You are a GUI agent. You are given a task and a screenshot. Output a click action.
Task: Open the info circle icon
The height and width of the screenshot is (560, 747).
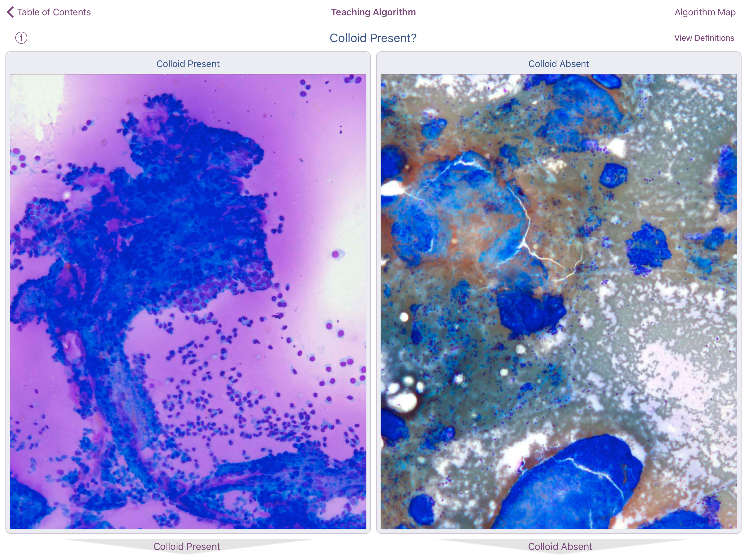(x=21, y=38)
